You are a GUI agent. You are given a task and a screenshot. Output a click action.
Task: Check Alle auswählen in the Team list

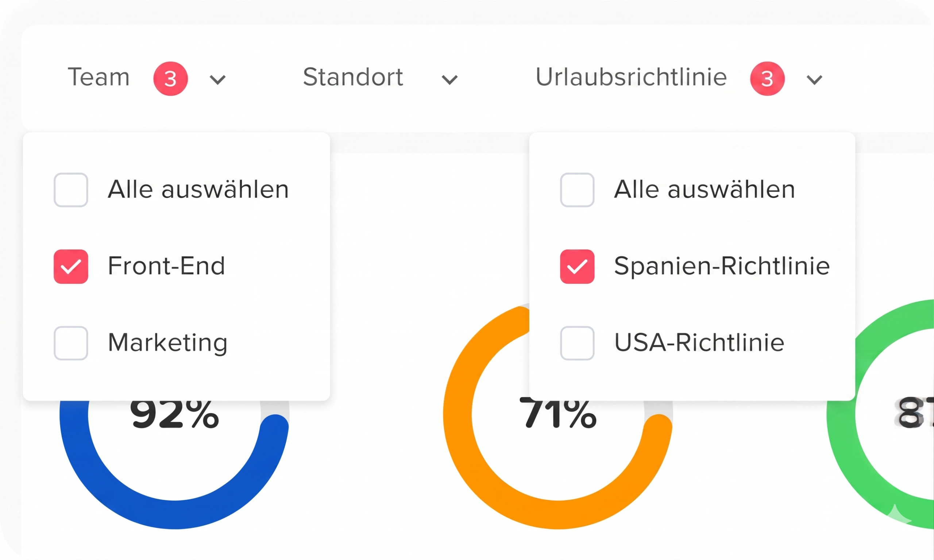71,190
